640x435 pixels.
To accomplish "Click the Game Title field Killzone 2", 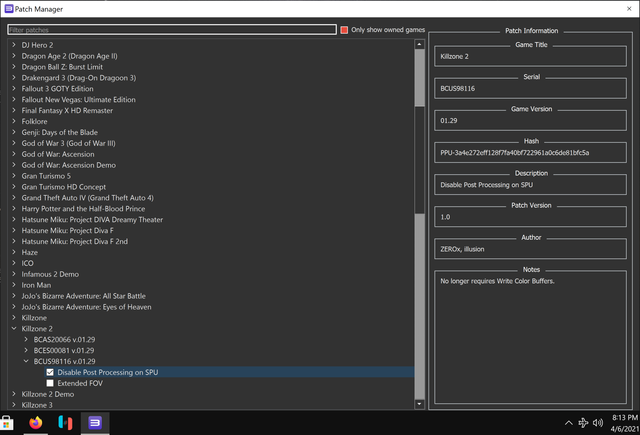I will tap(530, 56).
